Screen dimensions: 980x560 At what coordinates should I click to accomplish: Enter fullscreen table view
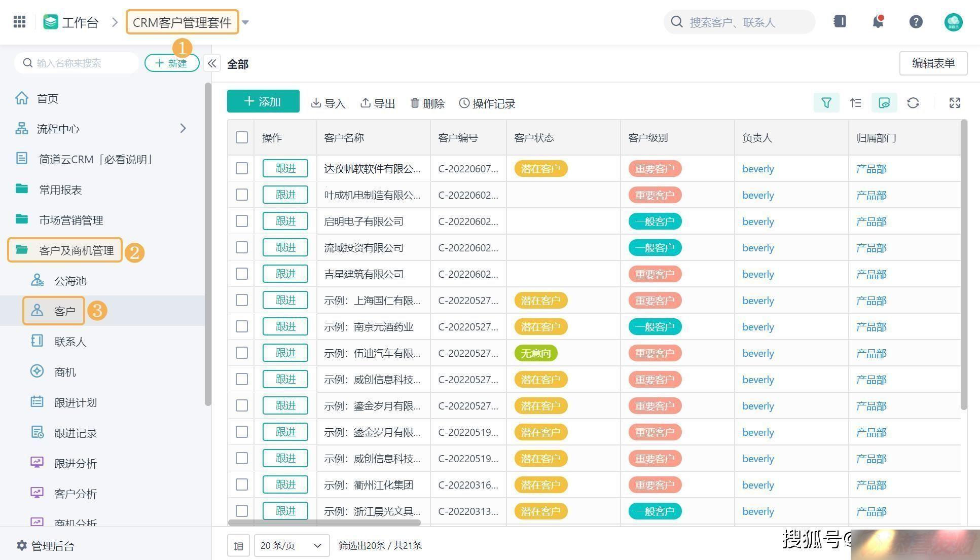[x=955, y=103]
